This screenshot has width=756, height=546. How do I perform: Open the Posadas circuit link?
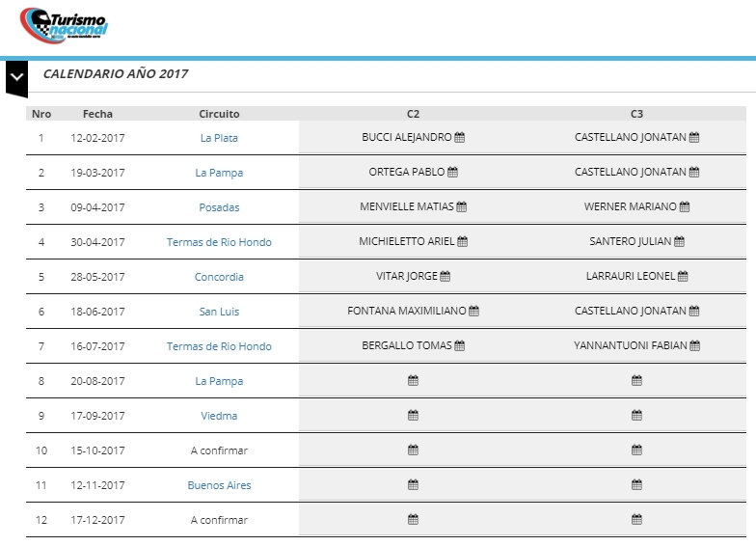point(219,207)
